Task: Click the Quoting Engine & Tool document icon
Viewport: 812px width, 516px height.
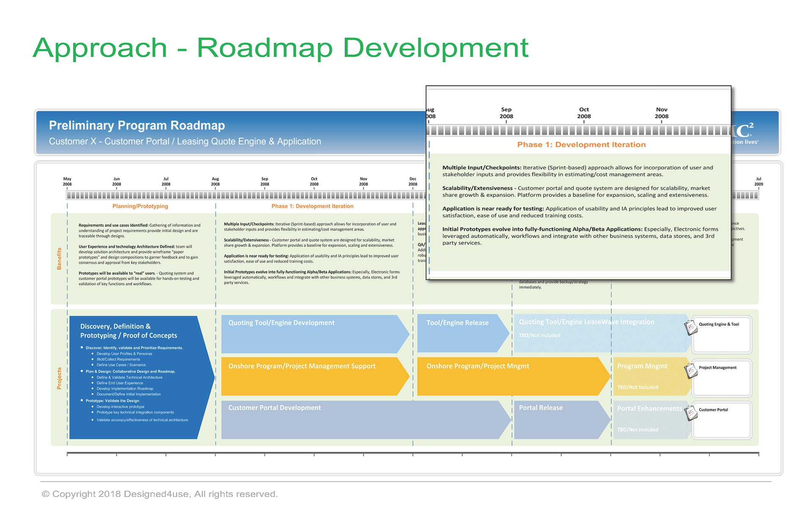Action: pyautogui.click(x=691, y=327)
